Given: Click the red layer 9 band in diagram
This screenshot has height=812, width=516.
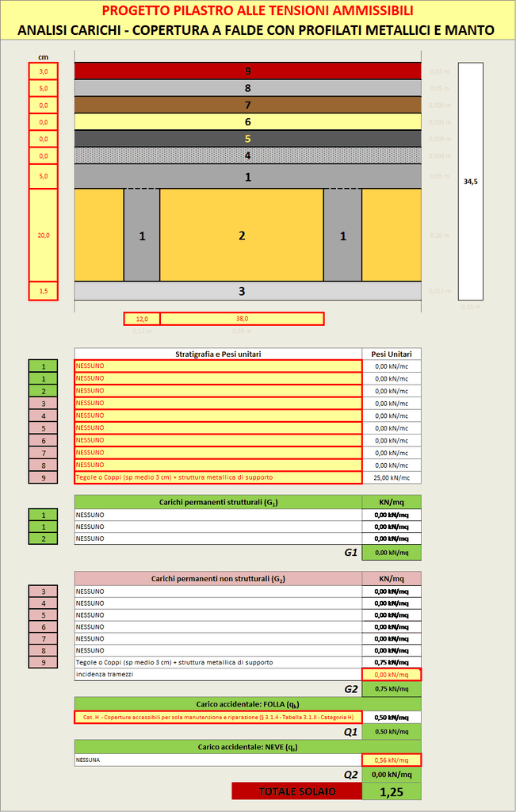Looking at the screenshot, I should pyautogui.click(x=247, y=71).
